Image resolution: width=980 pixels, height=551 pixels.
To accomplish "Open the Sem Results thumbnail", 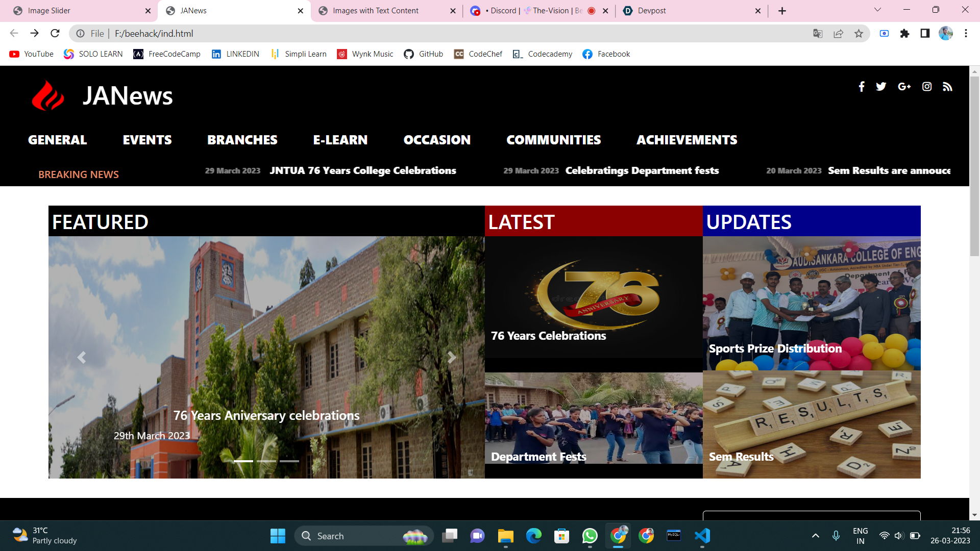I will (812, 424).
